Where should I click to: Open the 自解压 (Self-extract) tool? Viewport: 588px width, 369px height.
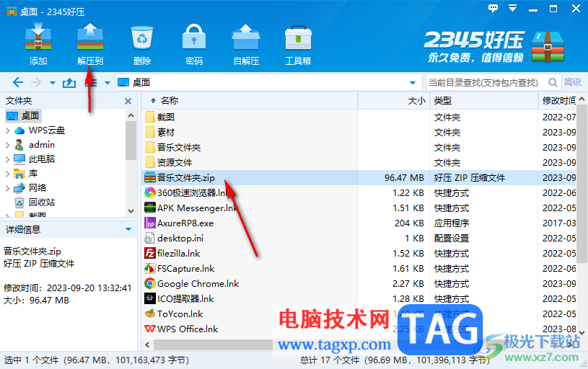(246, 37)
